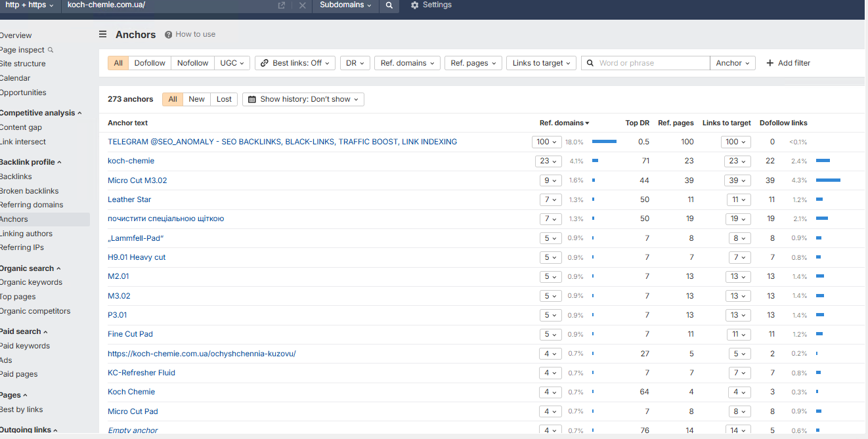The width and height of the screenshot is (868, 439).
Task: Click the KC-Refresher Fluid anchor link
Action: pos(141,373)
